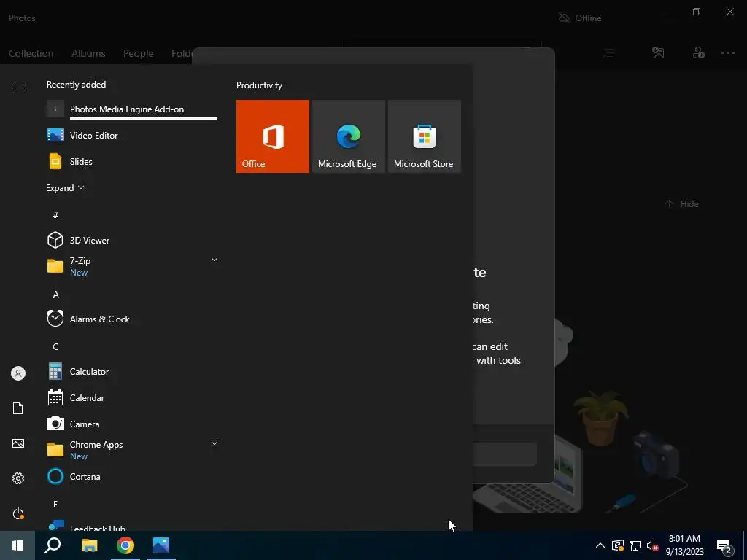The image size is (747, 560).
Task: Open Feedback Hub in the app list
Action: click(x=132, y=526)
